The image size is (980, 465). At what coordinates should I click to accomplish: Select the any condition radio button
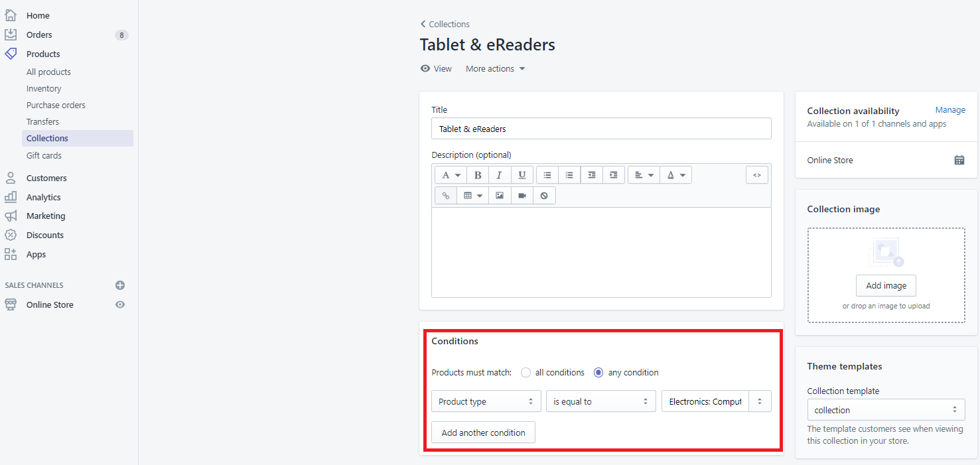point(598,373)
